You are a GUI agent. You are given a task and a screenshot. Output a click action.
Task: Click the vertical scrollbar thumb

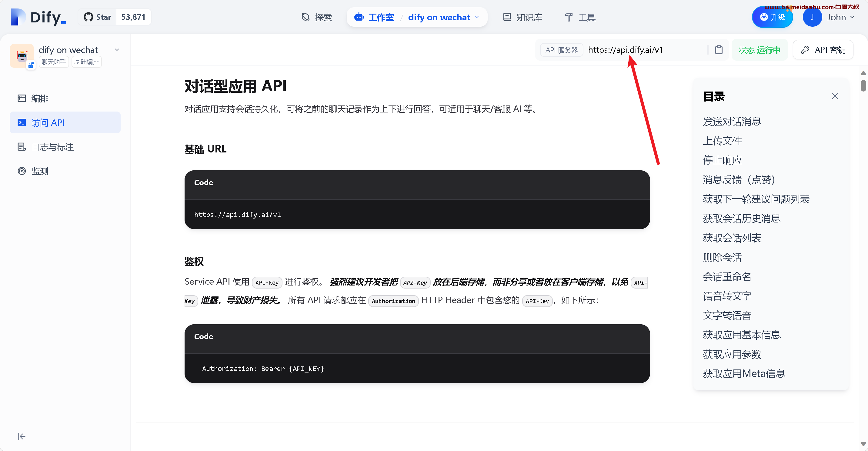pyautogui.click(x=863, y=85)
